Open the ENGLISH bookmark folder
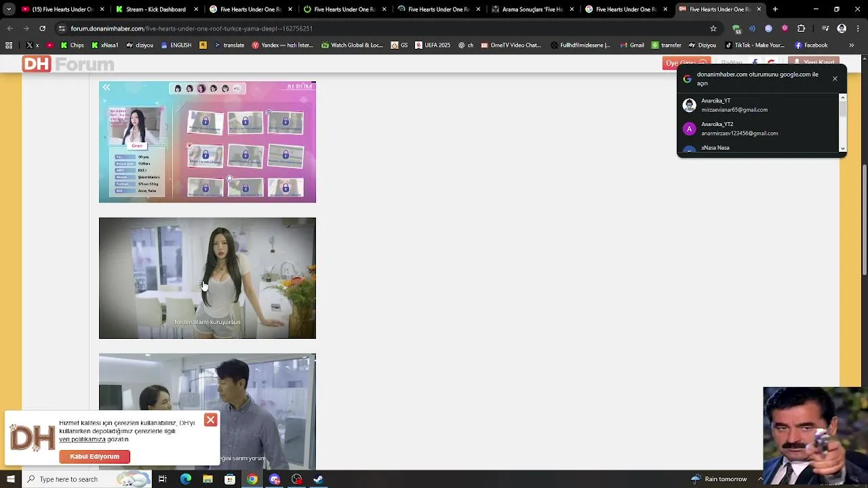 pyautogui.click(x=176, y=45)
